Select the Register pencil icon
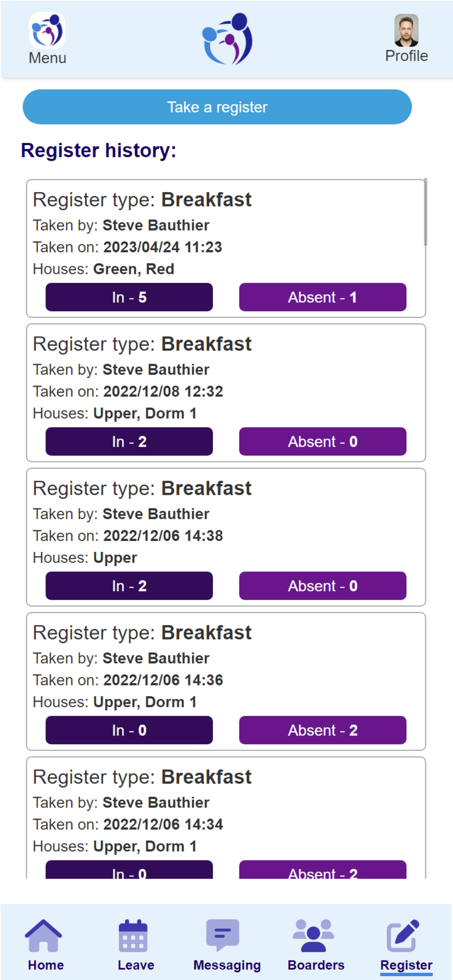 click(403, 936)
